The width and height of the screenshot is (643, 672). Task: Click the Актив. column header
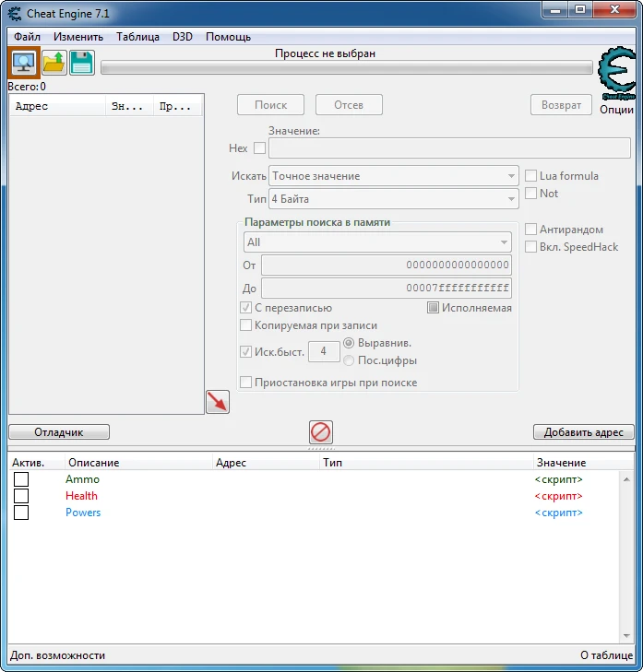pyautogui.click(x=37, y=463)
